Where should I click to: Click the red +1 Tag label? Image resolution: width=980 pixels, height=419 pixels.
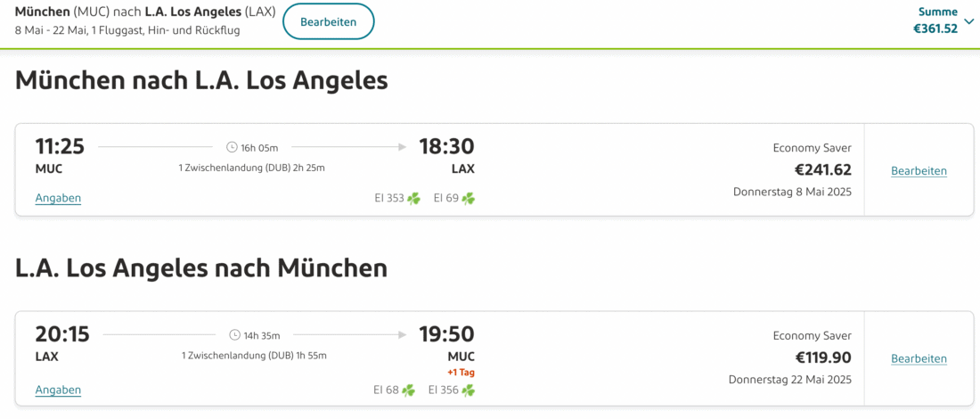[x=461, y=372]
